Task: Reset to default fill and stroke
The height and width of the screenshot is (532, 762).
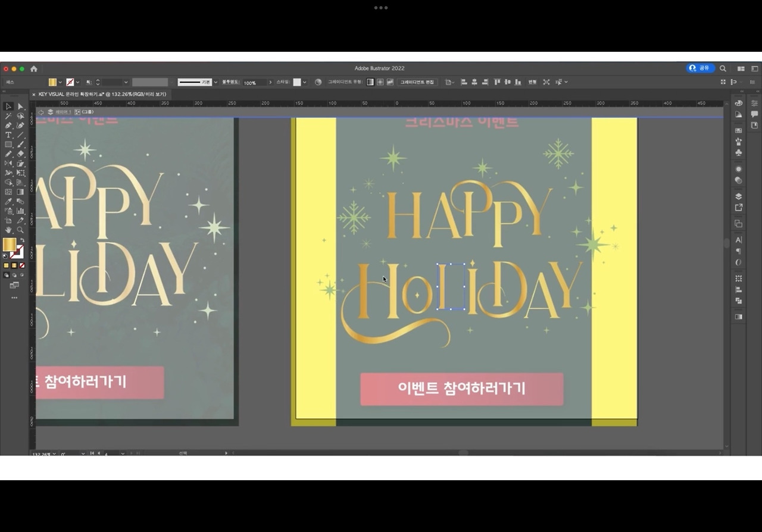Action: tap(5, 256)
